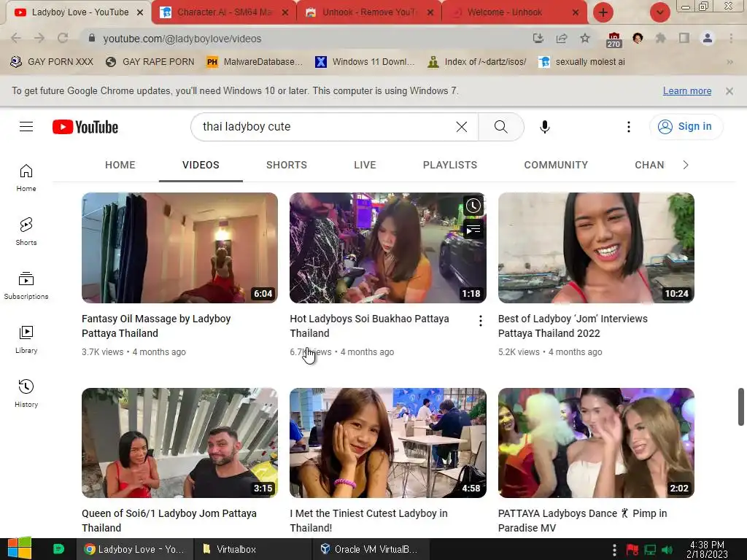The height and width of the screenshot is (560, 747).
Task: Open the PLAYLISTS channel tab
Action: (449, 165)
